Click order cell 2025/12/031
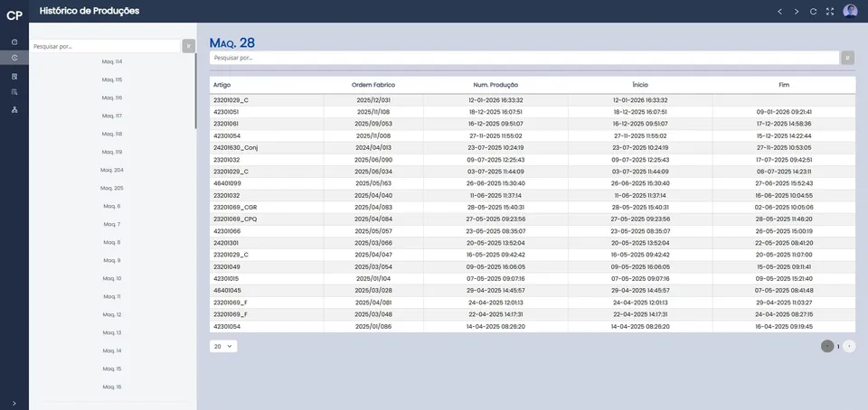Viewport: 868px width, 410px height. tap(373, 100)
